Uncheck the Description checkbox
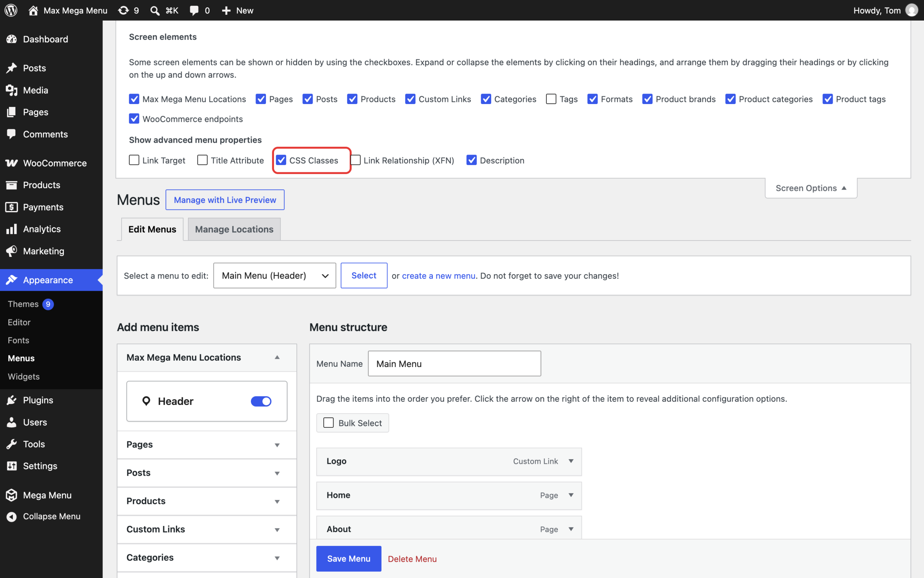 471,160
